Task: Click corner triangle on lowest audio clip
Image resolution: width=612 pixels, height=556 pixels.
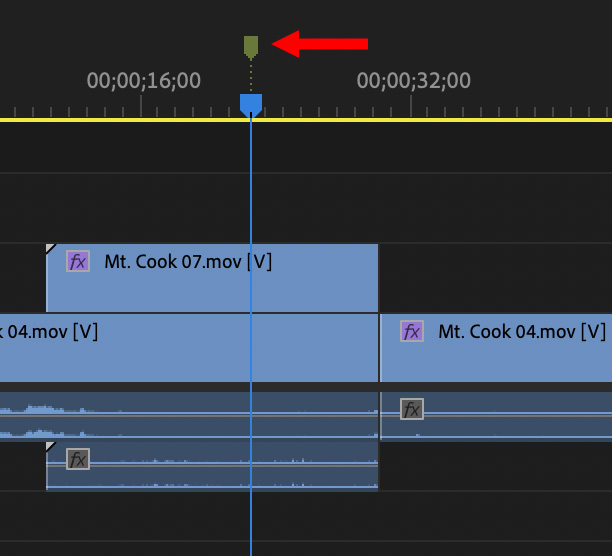Action: (x=50, y=446)
